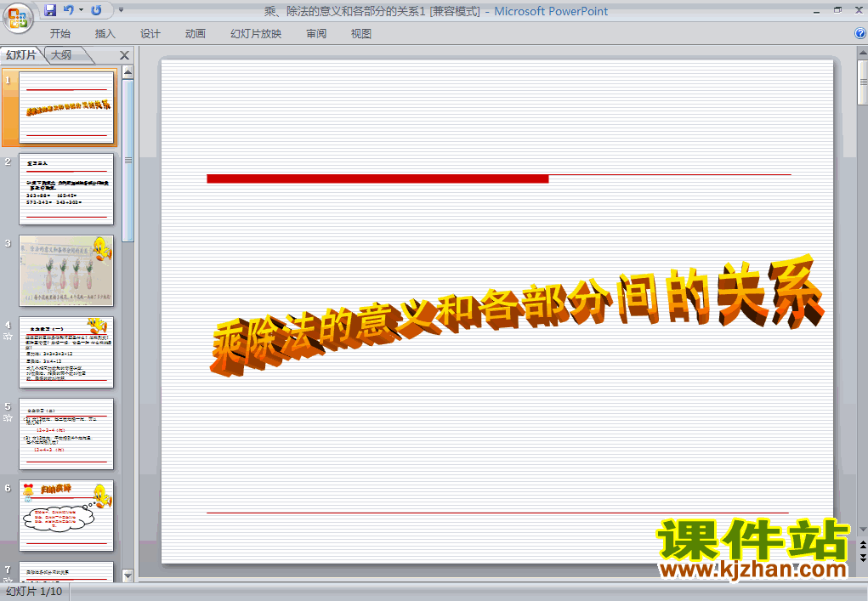Select the 3D WordArt title text
The height and width of the screenshot is (601, 868).
(518, 315)
